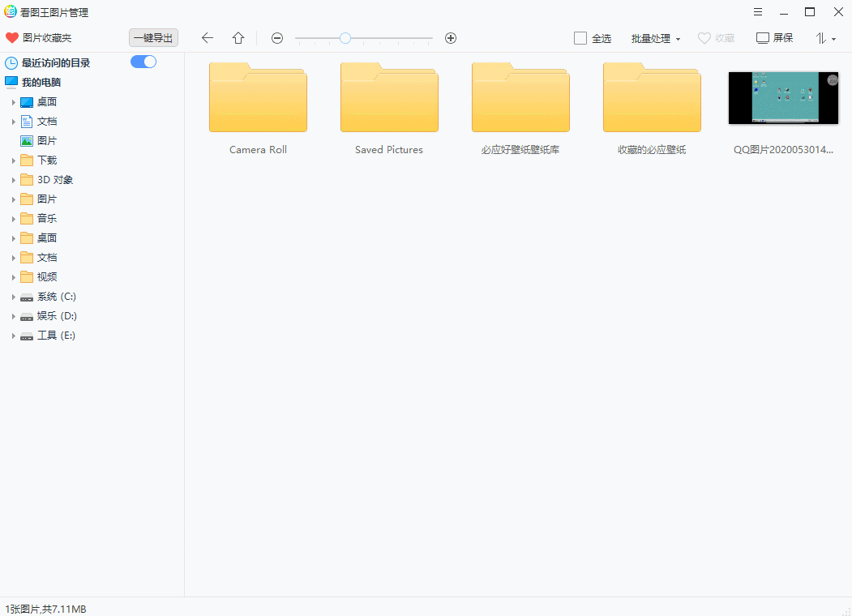Select the 视频 folder icon

coord(27,277)
